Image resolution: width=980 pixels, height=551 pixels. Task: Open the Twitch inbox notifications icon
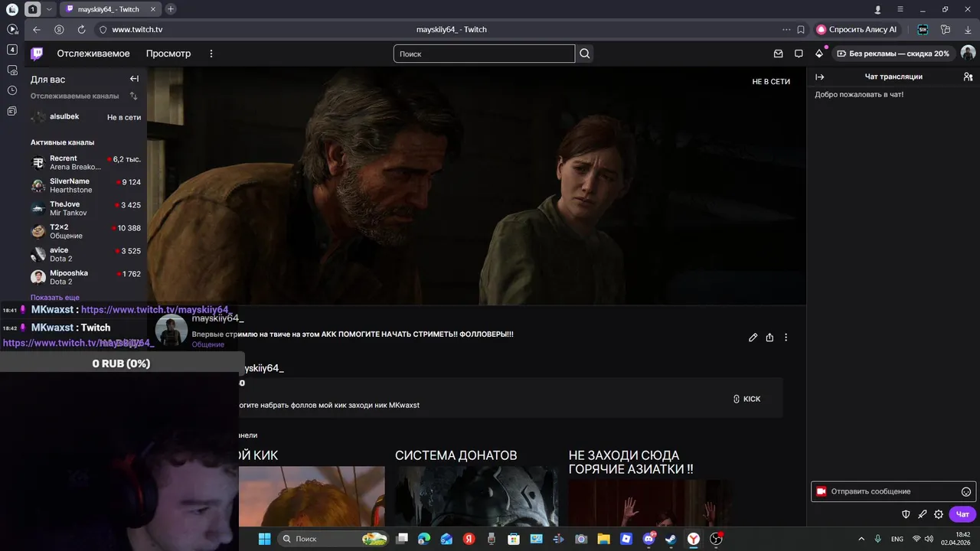click(779, 54)
